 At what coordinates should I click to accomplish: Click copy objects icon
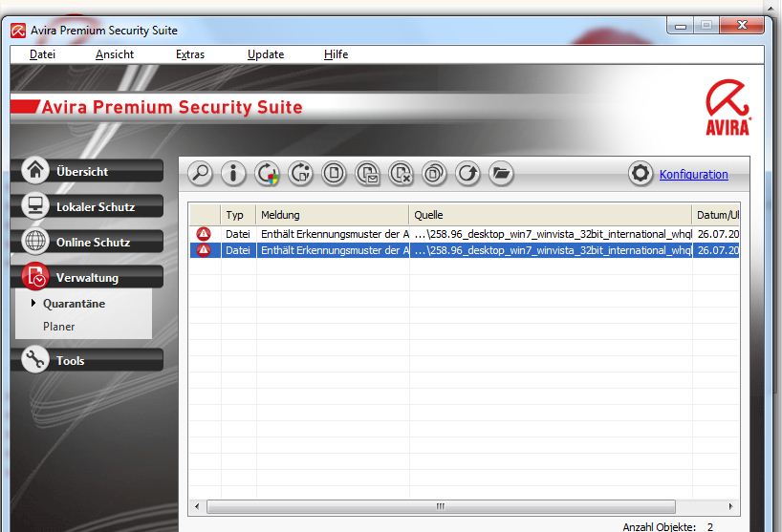pyautogui.click(x=434, y=174)
